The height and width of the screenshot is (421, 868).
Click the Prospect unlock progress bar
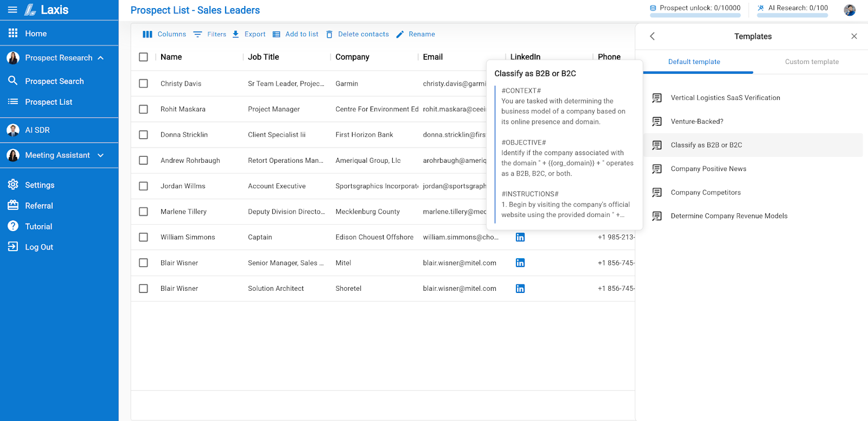(695, 15)
